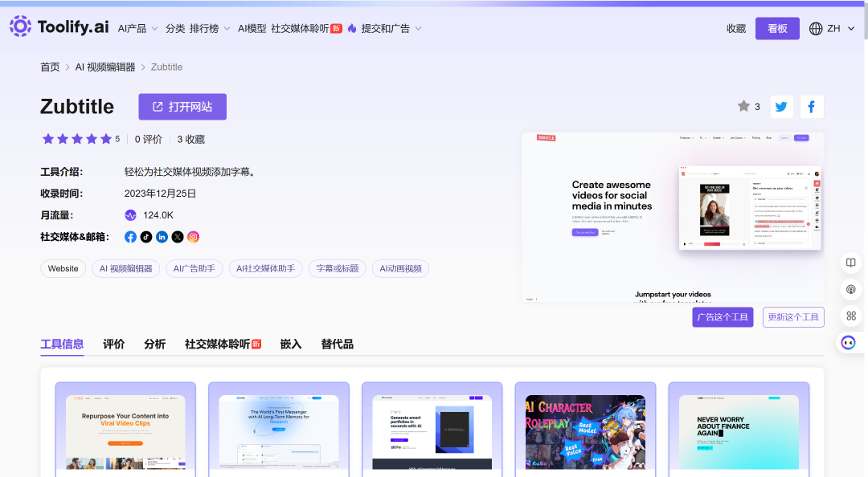
Task: Switch to the 分析 tab
Action: pos(155,344)
